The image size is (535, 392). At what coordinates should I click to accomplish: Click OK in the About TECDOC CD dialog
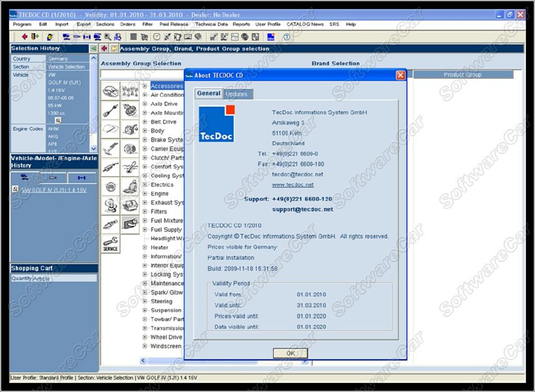click(291, 353)
